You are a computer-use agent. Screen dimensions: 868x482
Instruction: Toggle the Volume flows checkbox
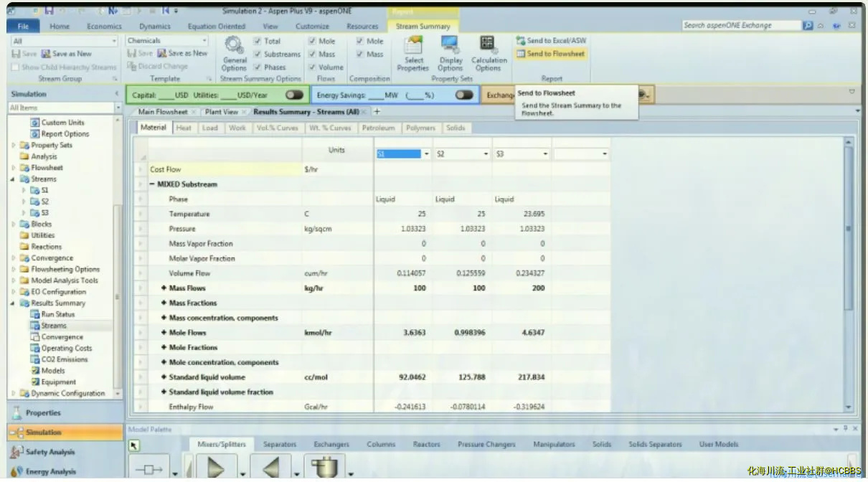(x=312, y=67)
